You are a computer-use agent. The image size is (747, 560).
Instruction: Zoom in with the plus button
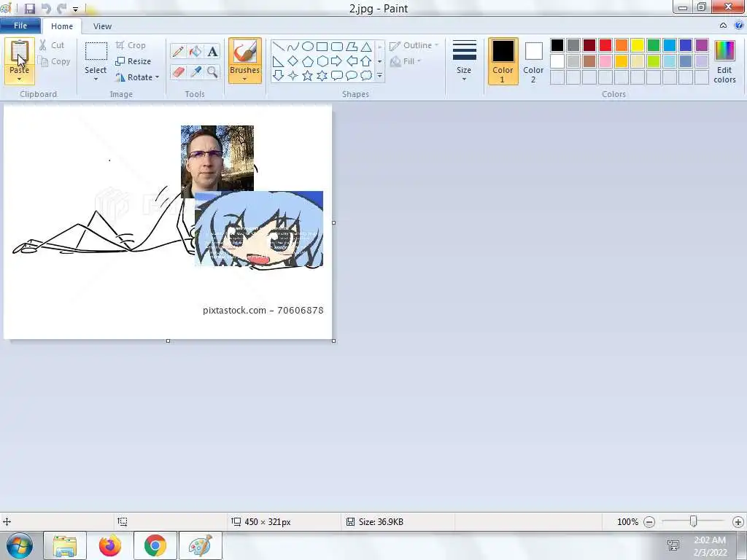pyautogui.click(x=738, y=522)
